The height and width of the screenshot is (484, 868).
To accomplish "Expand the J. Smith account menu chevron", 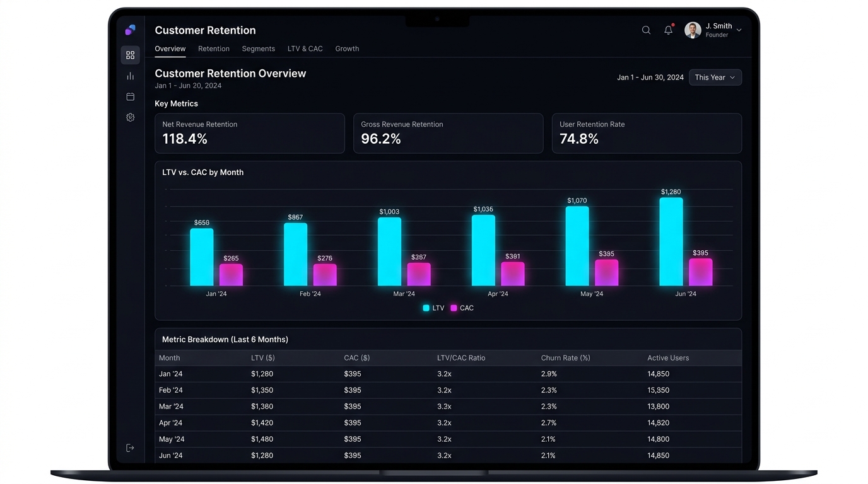I will coord(739,30).
